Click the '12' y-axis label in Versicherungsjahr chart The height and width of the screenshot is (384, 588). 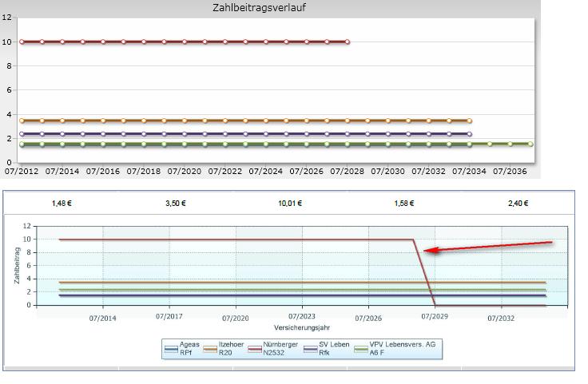26,226
